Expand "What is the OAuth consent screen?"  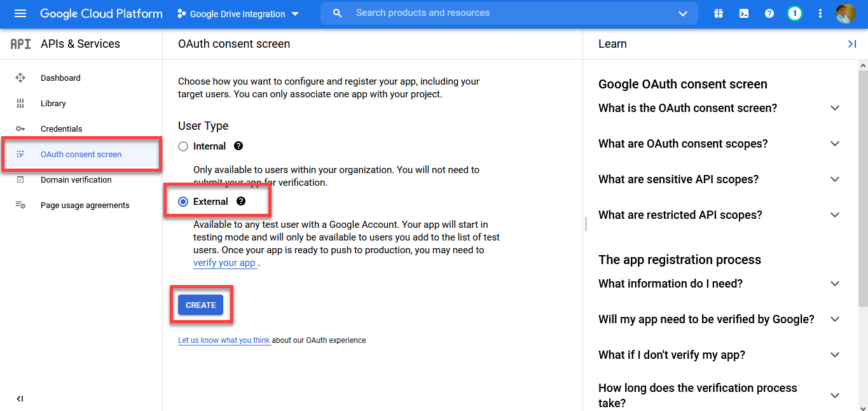(x=835, y=108)
